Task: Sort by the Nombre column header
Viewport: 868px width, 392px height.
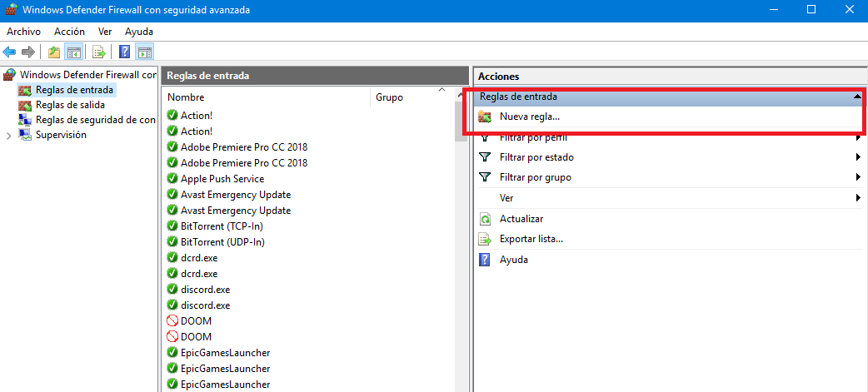Action: pyautogui.click(x=266, y=97)
